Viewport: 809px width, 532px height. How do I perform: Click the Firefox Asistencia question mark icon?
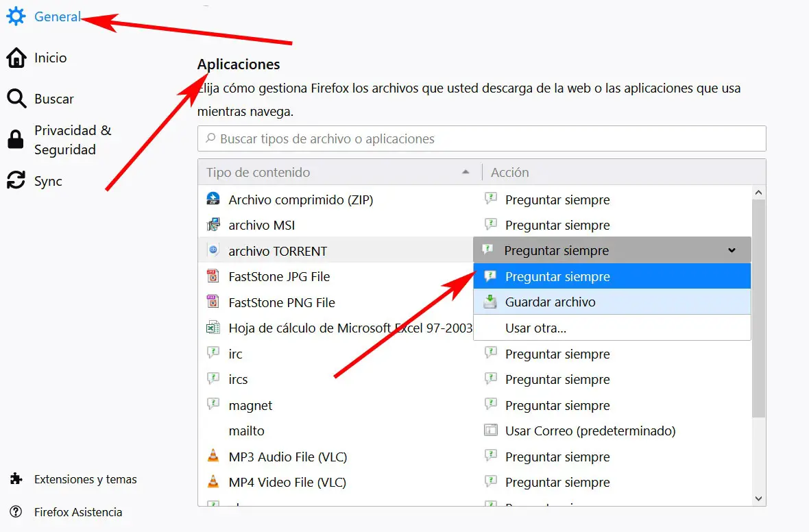tap(16, 511)
